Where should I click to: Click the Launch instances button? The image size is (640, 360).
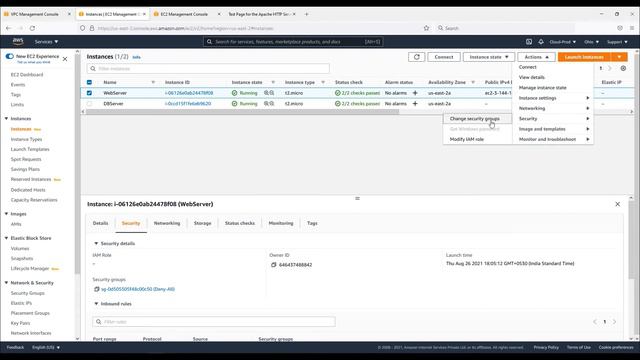[584, 57]
